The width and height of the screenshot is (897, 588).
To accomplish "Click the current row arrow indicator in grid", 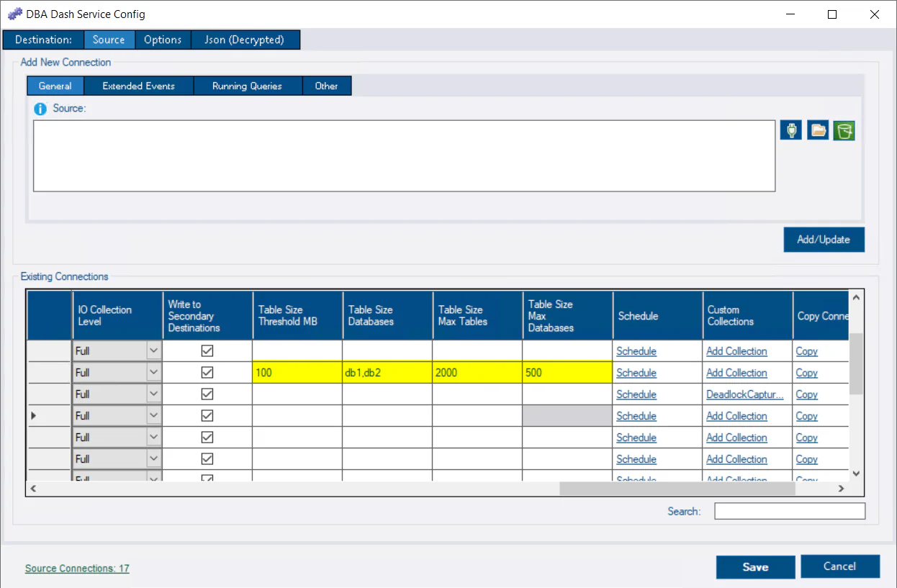I will (33, 416).
